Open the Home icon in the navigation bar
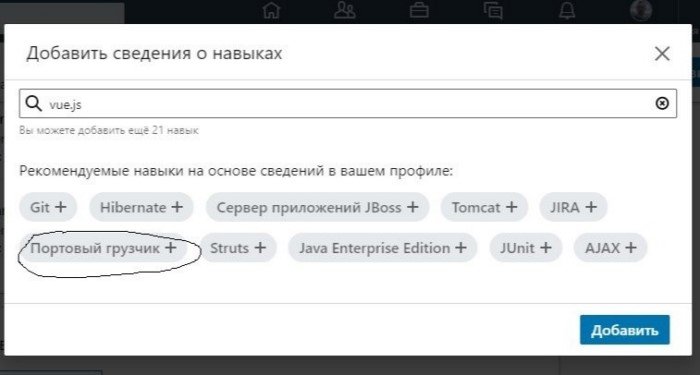Viewport: 700px width, 375px height. click(271, 10)
